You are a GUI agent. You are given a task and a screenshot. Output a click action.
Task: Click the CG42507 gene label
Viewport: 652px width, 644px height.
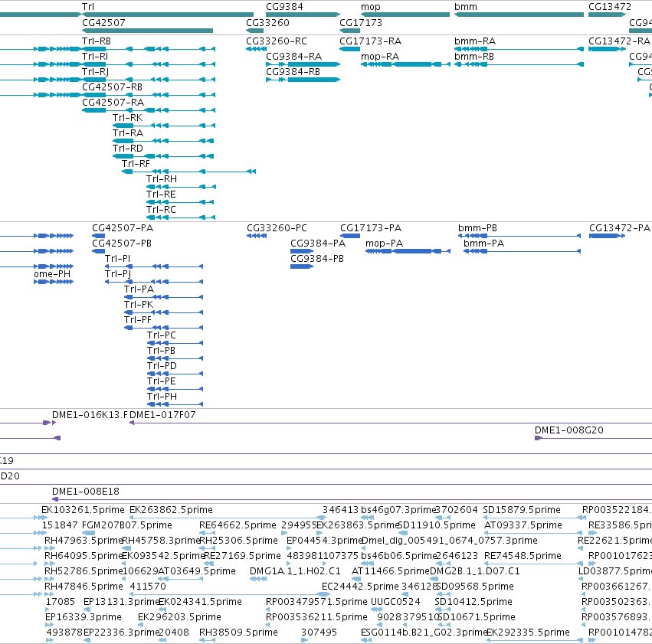[103, 22]
